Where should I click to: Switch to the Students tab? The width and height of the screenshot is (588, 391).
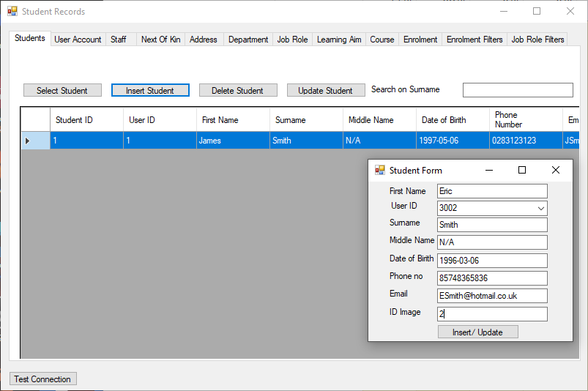coord(30,38)
